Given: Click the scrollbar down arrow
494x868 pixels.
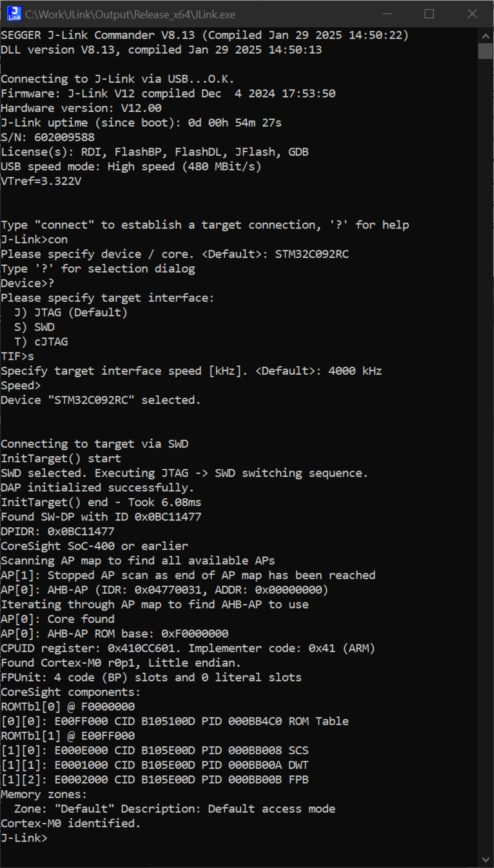Looking at the screenshot, I should (487, 858).
